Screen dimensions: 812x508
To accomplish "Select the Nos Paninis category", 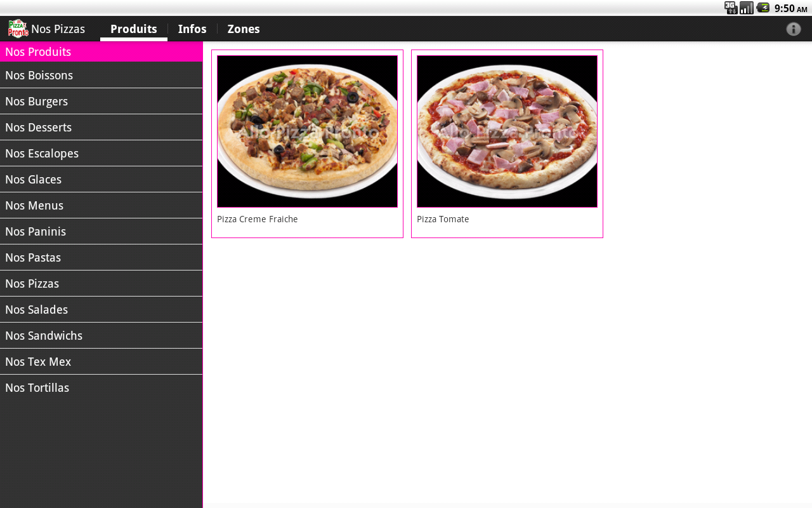I will (x=101, y=232).
